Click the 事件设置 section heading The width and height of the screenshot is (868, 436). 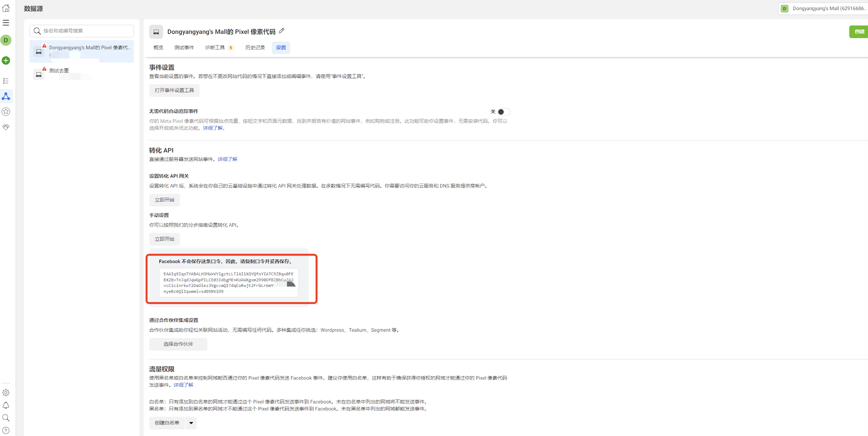(162, 68)
